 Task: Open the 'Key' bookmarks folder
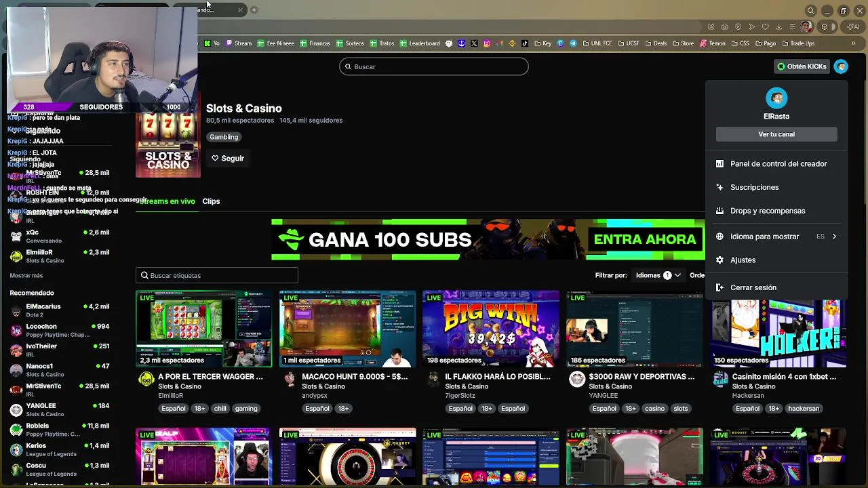tap(542, 43)
